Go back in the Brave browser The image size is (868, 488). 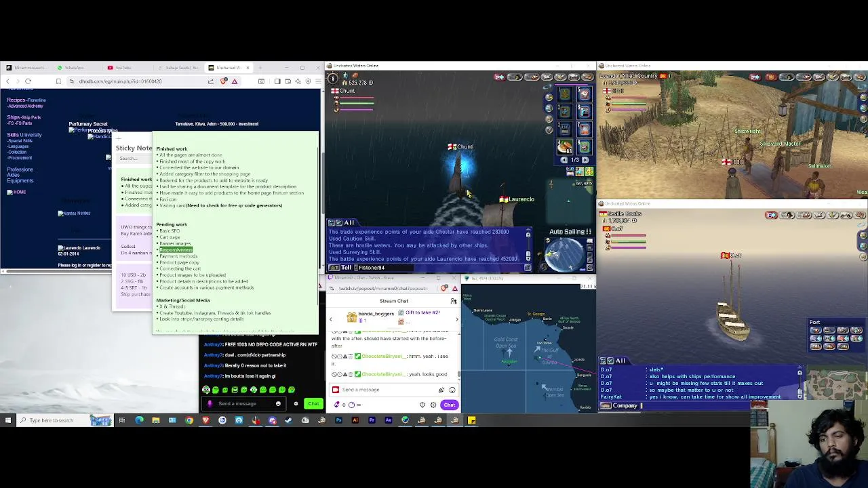pyautogui.click(x=7, y=81)
